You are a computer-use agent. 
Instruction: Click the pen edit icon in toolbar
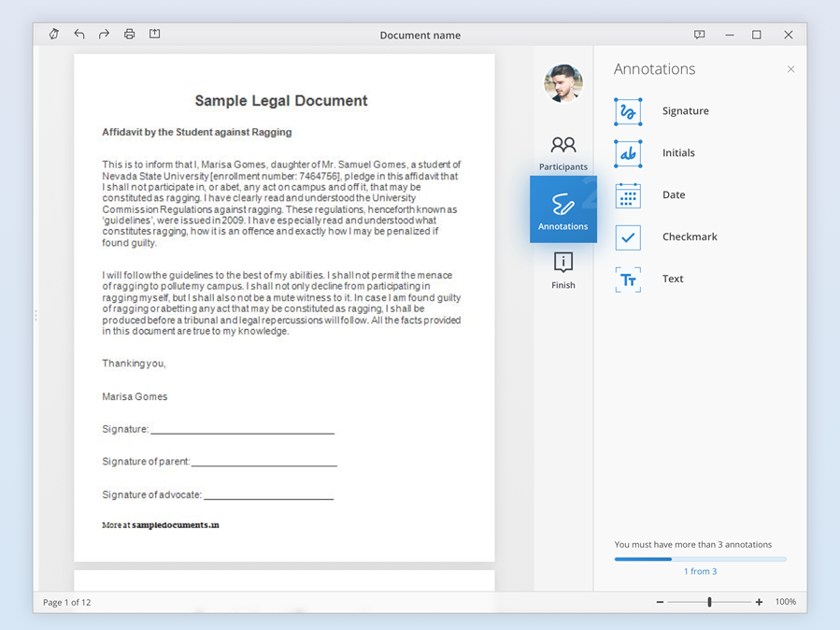coord(54,35)
